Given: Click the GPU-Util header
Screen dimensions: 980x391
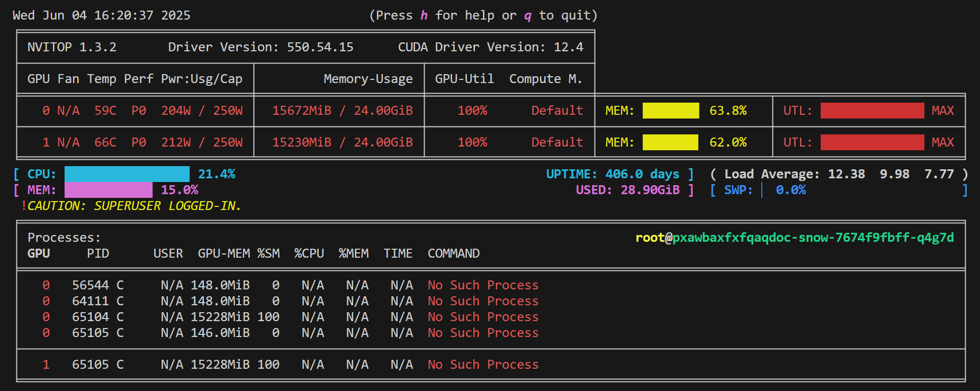Looking at the screenshot, I should point(465,79).
